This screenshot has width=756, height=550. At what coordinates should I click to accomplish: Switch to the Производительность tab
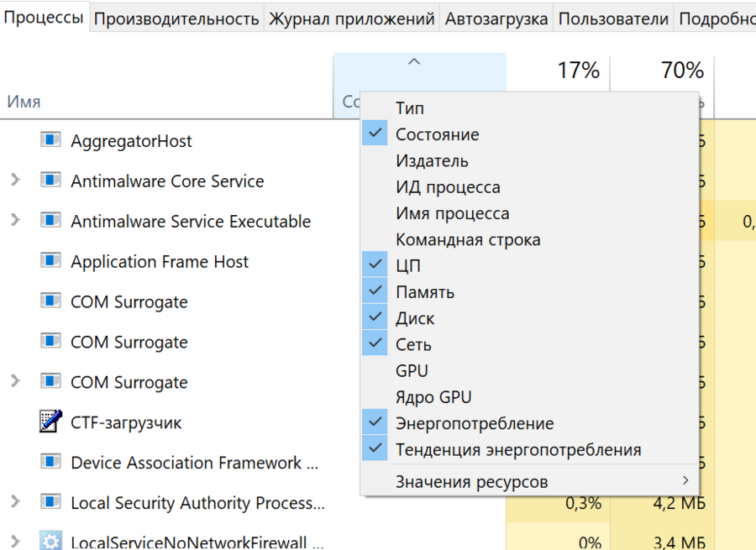point(176,18)
